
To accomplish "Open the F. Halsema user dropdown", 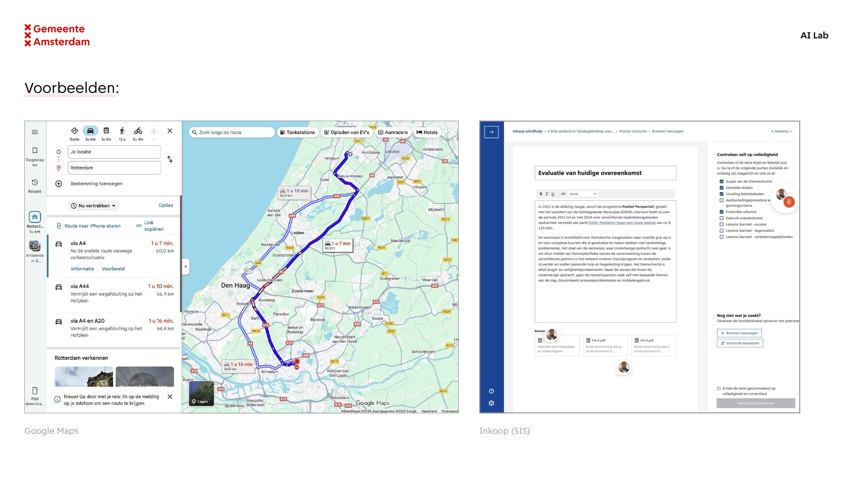I will click(782, 131).
